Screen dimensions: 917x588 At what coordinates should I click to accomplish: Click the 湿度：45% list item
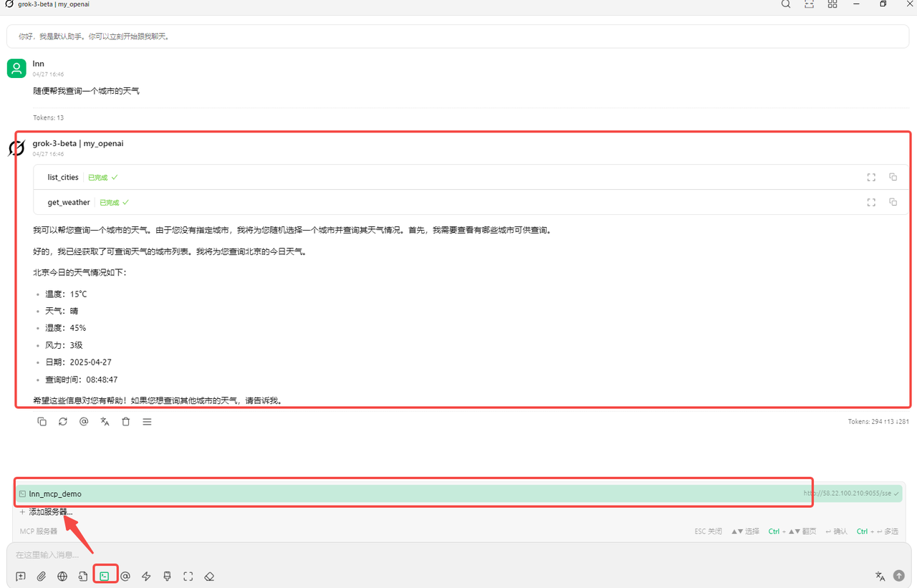pos(65,328)
